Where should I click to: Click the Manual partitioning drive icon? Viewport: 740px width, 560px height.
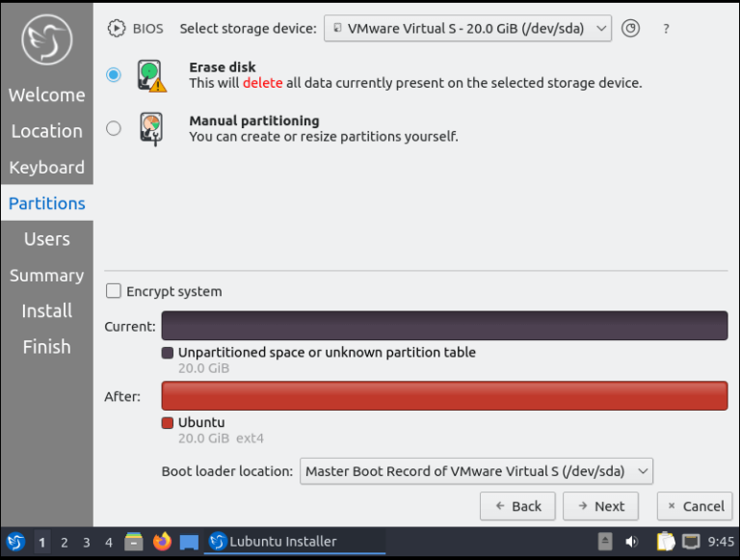150,128
